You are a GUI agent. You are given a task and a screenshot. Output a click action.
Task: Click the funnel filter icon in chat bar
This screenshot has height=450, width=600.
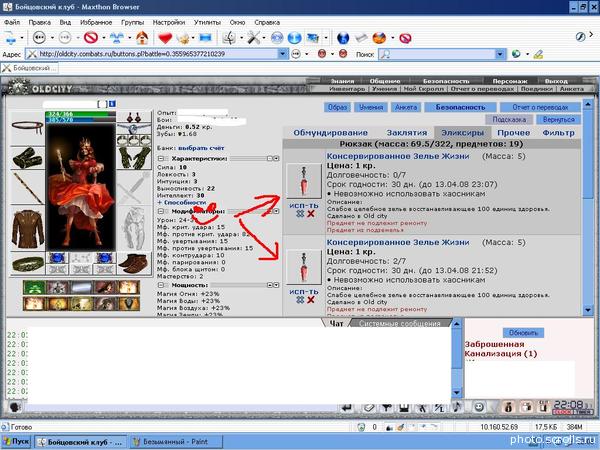(386, 408)
